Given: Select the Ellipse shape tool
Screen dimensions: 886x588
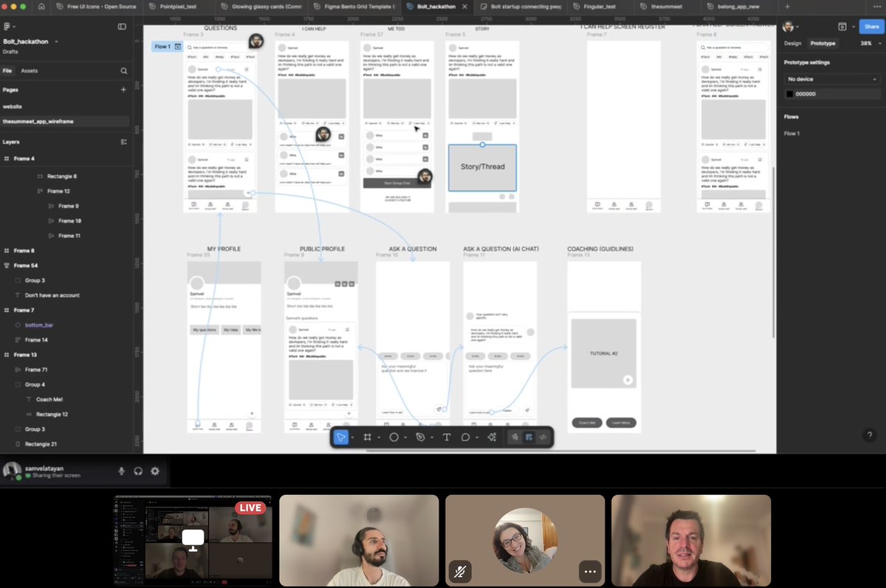Looking at the screenshot, I should click(394, 437).
